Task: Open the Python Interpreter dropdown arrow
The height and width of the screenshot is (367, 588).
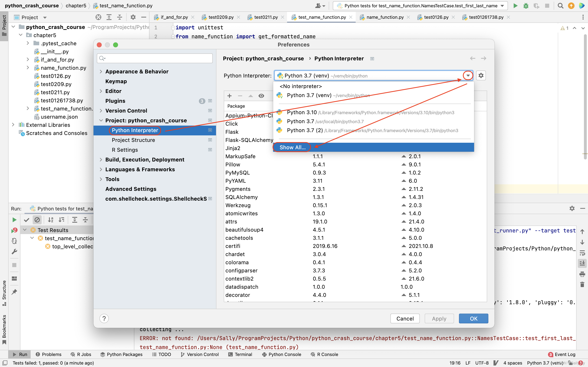Action: [468, 75]
